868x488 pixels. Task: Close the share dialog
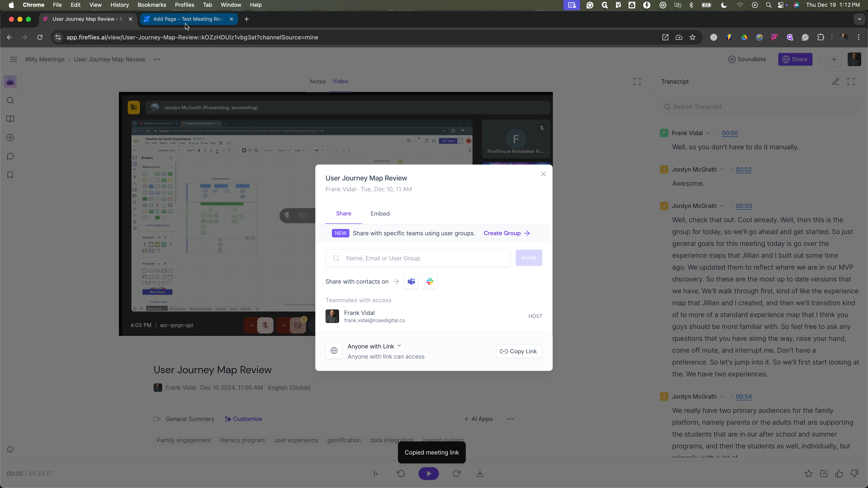click(543, 174)
